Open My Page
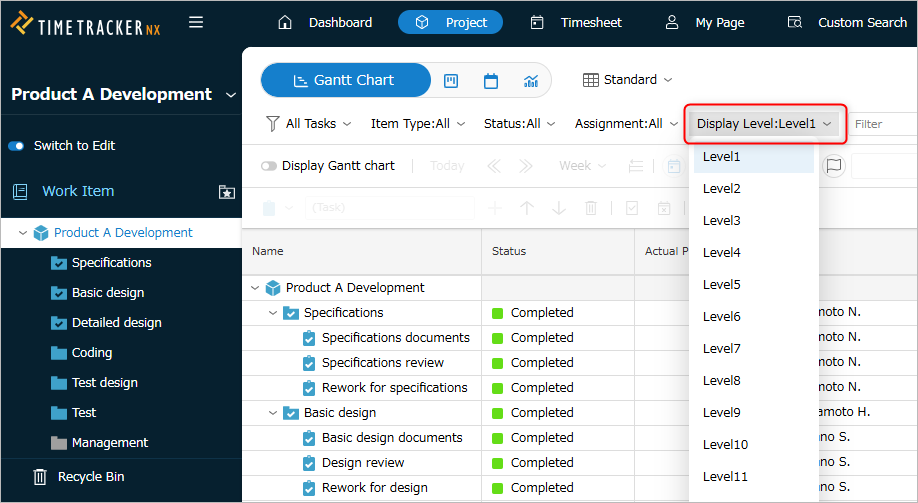This screenshot has height=503, width=918. click(x=705, y=22)
